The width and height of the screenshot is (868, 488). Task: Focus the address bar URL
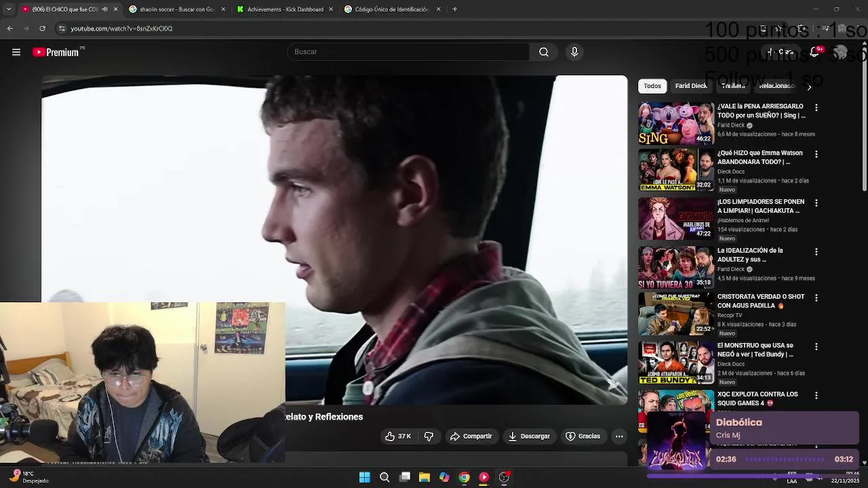122,28
